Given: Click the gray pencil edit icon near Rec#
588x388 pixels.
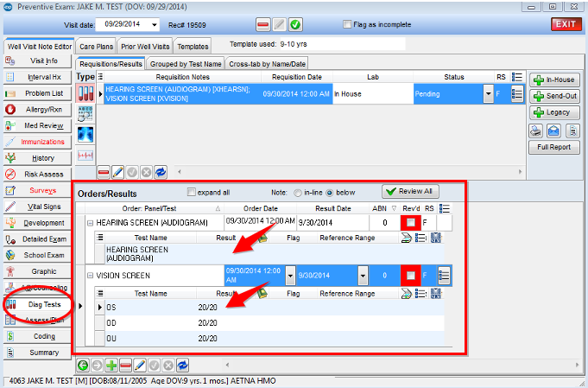Looking at the screenshot, I should [279, 25].
